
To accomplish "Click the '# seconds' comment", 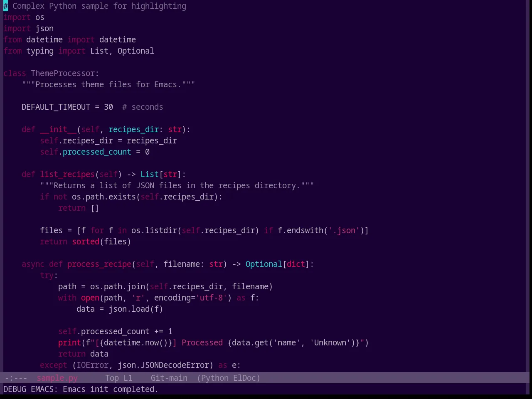I will (x=143, y=107).
